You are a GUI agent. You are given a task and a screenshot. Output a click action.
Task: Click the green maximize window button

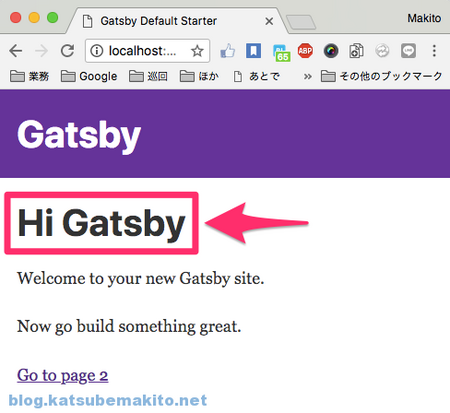52,17
